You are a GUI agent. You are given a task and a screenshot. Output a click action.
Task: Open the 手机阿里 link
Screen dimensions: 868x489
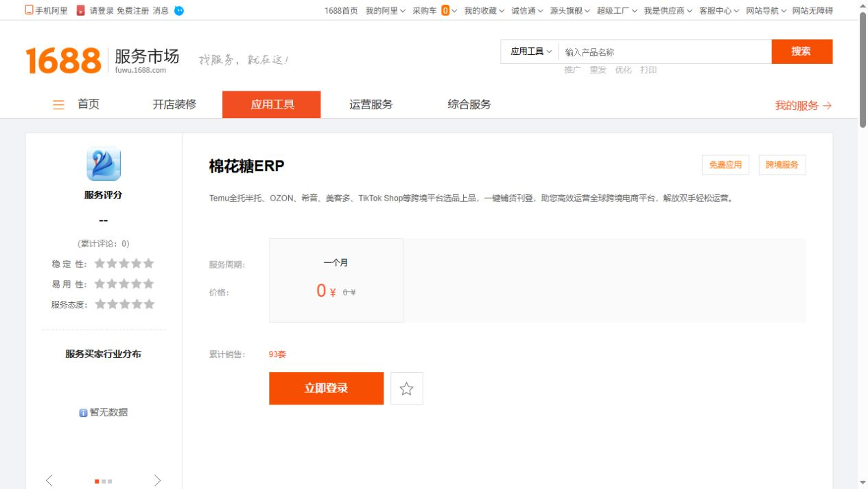pyautogui.click(x=51, y=10)
